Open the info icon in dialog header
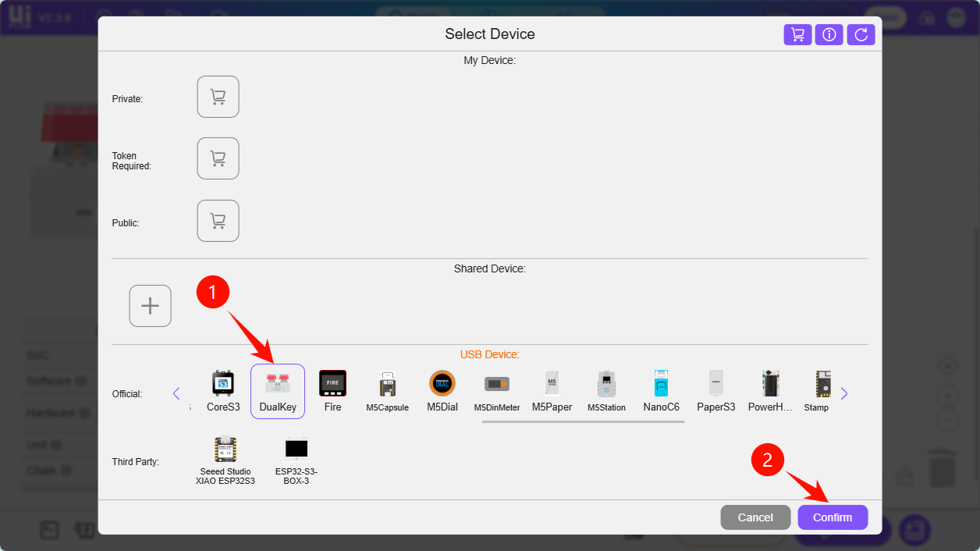 [x=829, y=34]
